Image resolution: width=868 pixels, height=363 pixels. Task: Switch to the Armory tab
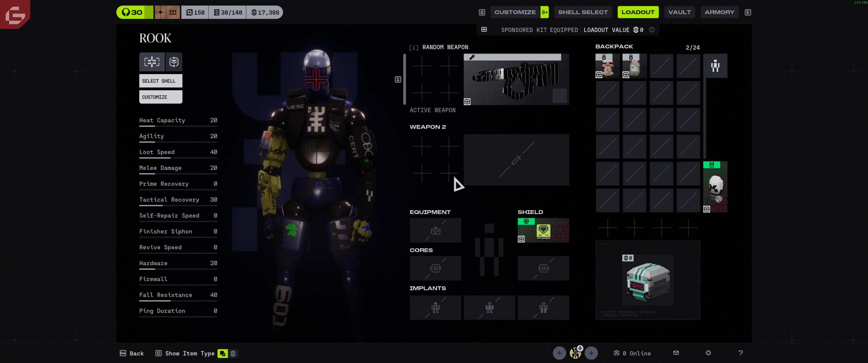(x=719, y=12)
